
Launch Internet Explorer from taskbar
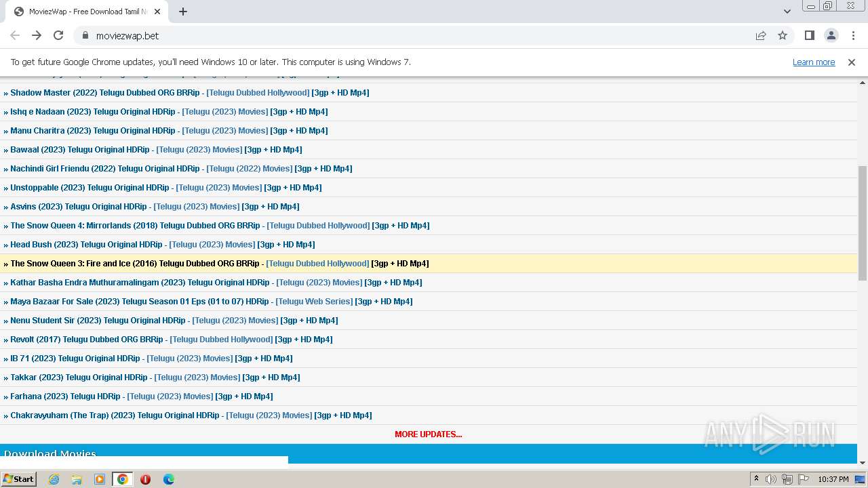[54, 479]
